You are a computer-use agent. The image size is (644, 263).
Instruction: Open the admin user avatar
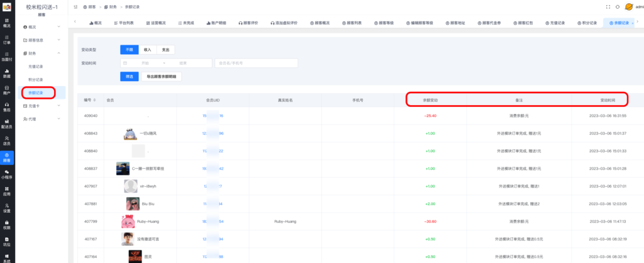point(629,6)
